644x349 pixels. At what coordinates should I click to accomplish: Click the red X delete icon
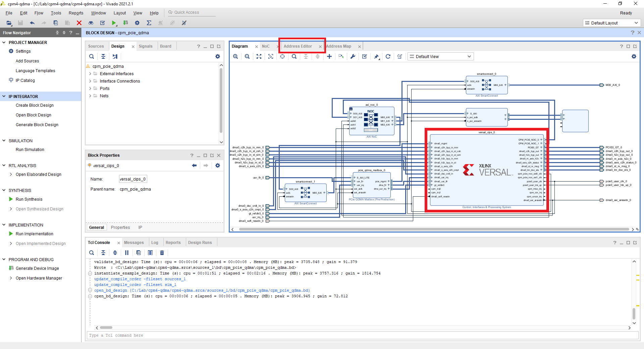tap(79, 23)
